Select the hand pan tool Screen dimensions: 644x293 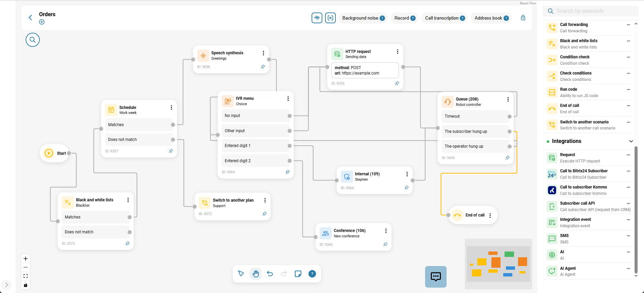coord(256,274)
